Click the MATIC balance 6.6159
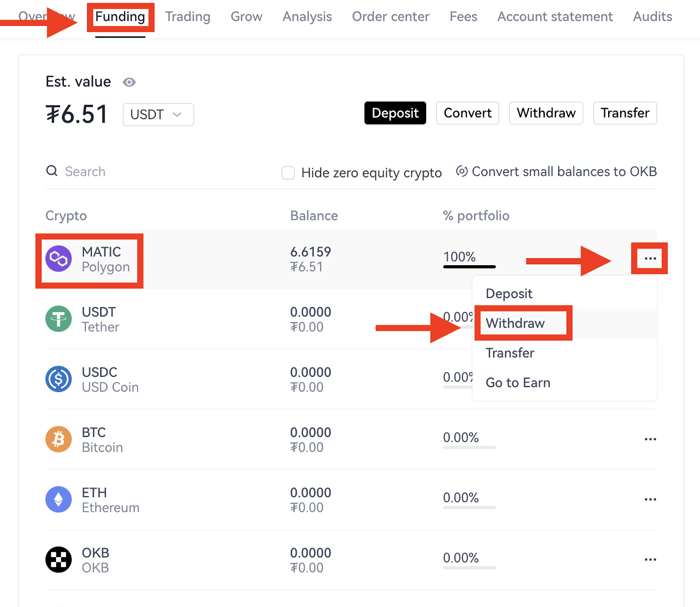The height and width of the screenshot is (607, 700). [x=311, y=252]
